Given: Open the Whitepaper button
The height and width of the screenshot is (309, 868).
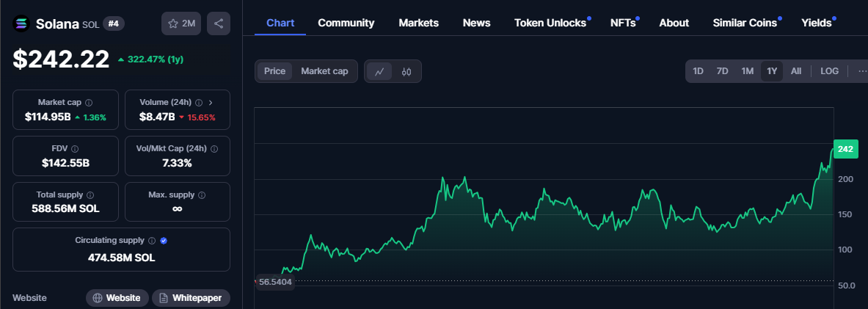Looking at the screenshot, I should pos(191,298).
